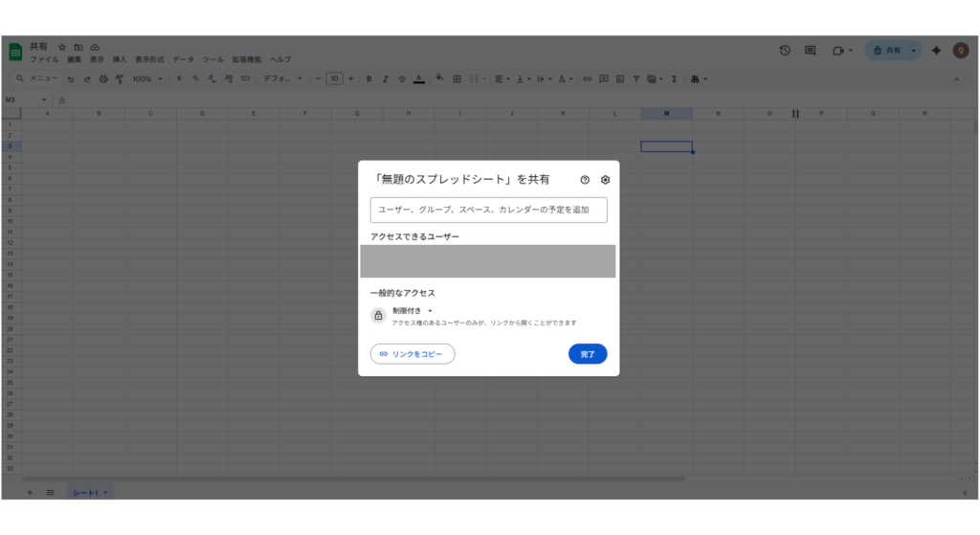Click the メニュー search box
The height and width of the screenshot is (535, 980).
37,78
